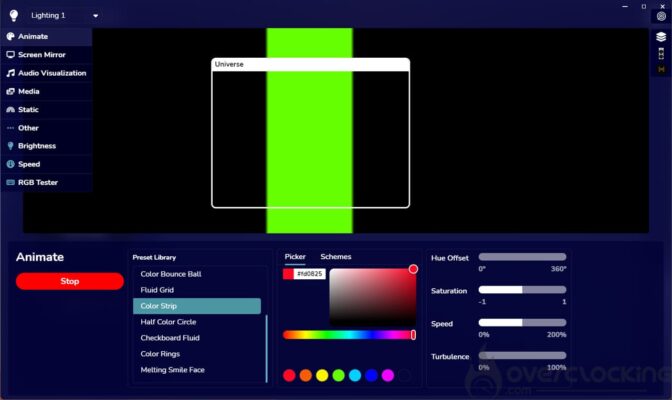This screenshot has width=672, height=400.
Task: Pick the green preset color circle
Action: [x=339, y=376]
